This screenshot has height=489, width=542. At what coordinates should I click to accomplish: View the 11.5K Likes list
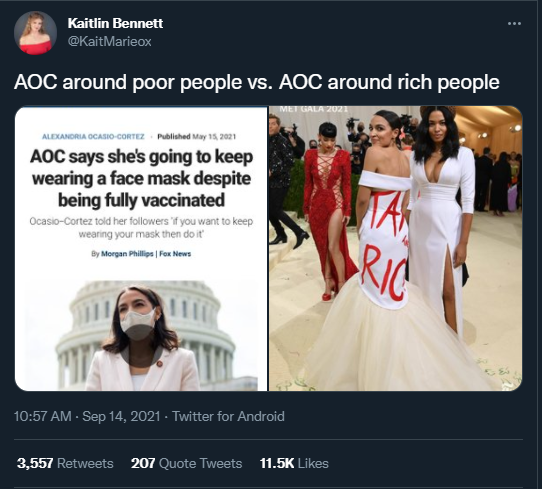pyautogui.click(x=294, y=463)
